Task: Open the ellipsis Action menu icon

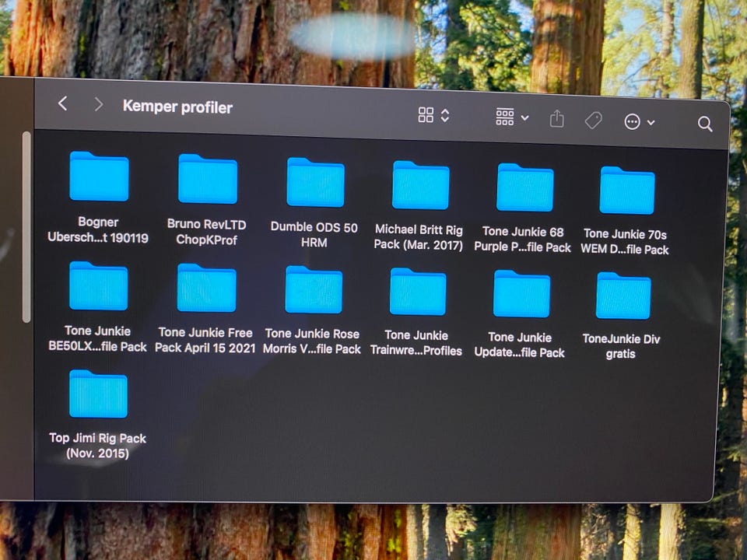Action: 632,122
